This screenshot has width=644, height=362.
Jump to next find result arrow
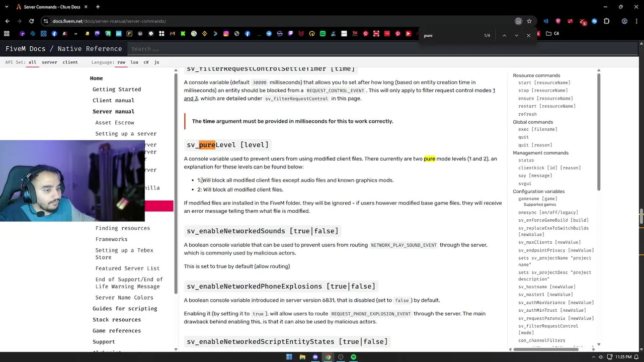coord(516,36)
